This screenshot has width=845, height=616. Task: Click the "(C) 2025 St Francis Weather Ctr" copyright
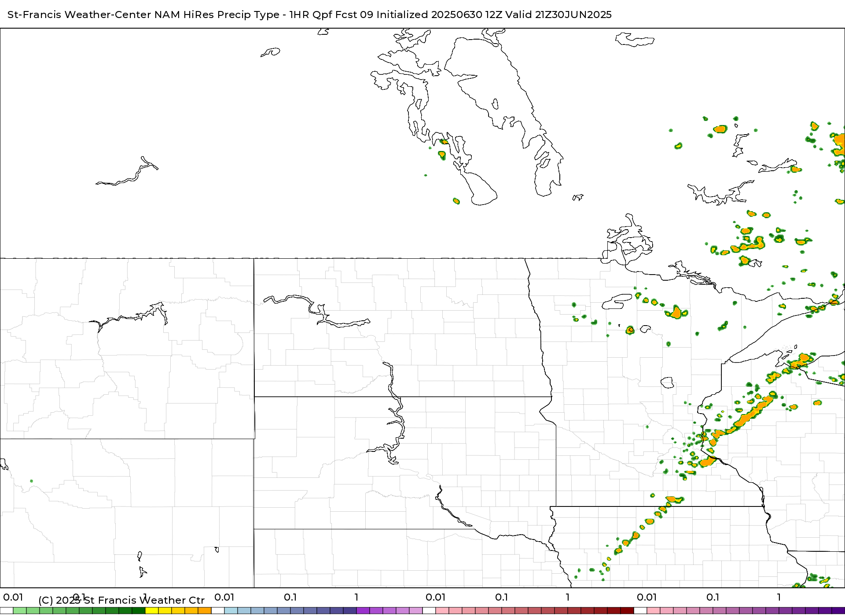coord(121,600)
